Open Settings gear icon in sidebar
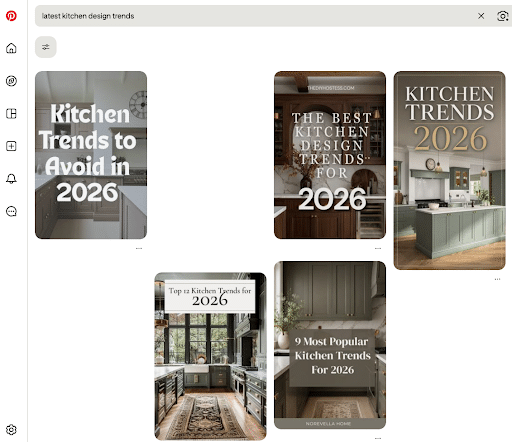Image resolution: width=512 pixels, height=442 pixels. coord(11,429)
